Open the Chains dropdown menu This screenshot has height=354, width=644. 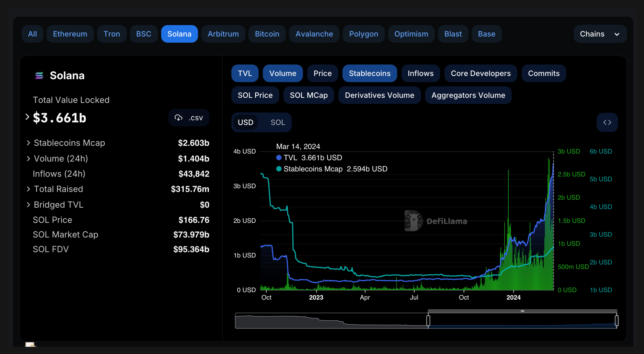coord(600,34)
